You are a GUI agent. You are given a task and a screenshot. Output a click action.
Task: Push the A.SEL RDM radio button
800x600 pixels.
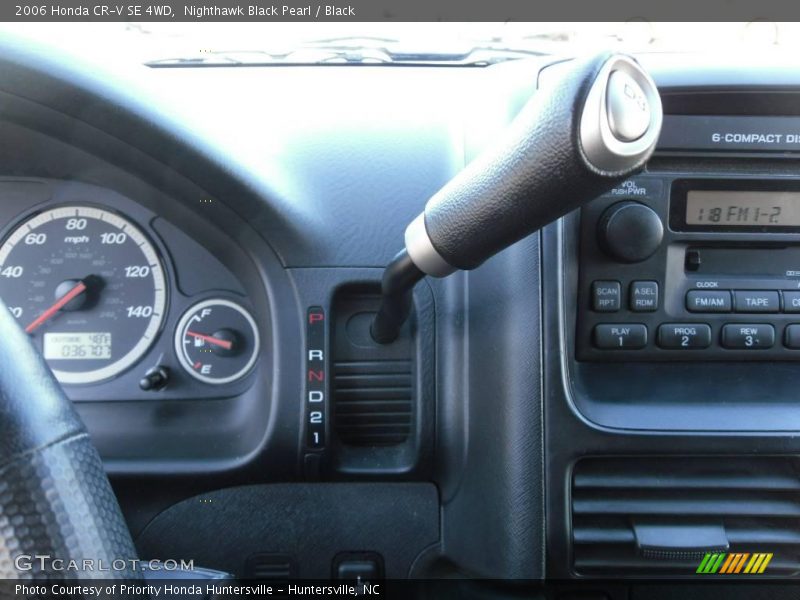coord(644,296)
